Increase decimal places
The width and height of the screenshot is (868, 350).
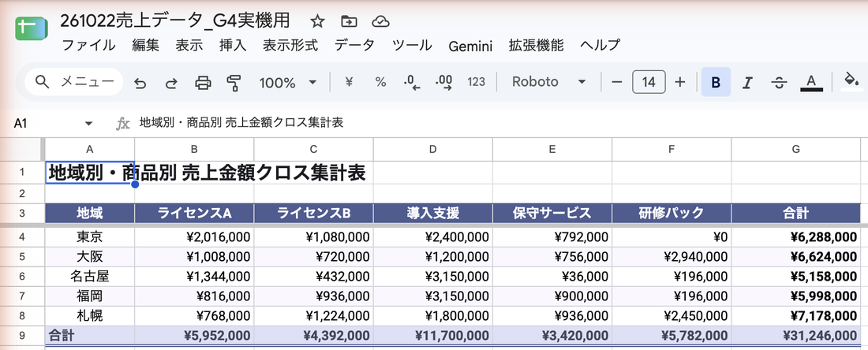[444, 83]
